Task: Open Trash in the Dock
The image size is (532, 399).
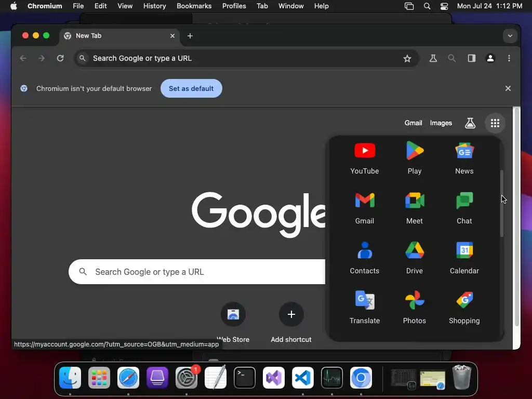Action: (462, 377)
